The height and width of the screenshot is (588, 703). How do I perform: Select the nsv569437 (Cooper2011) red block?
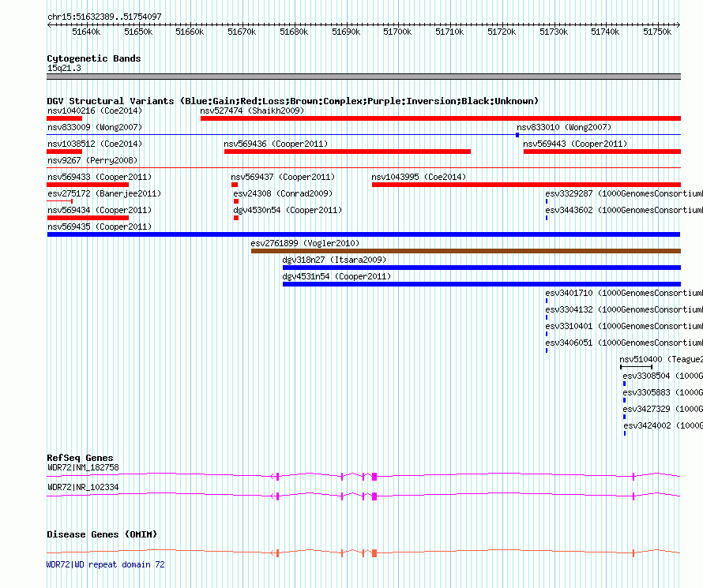(235, 185)
